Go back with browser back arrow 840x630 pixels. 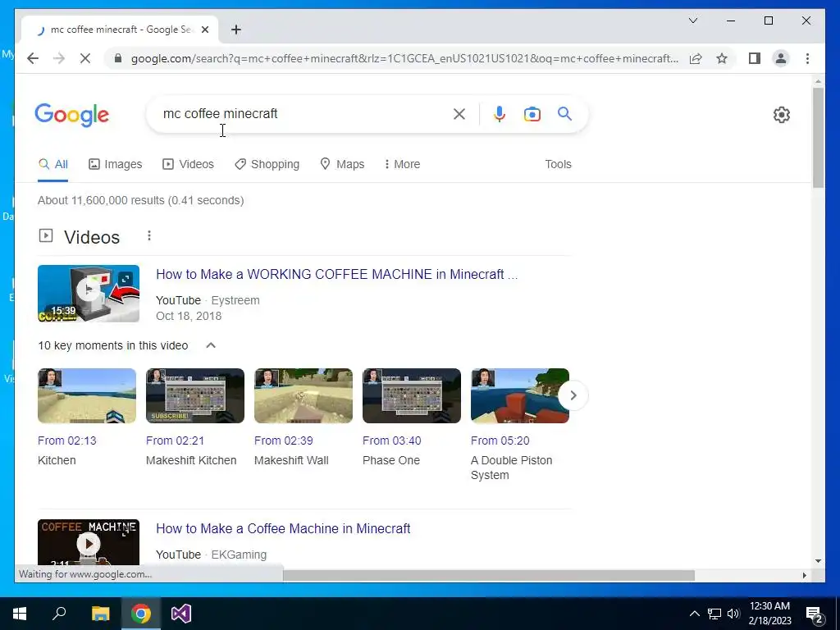[x=33, y=58]
